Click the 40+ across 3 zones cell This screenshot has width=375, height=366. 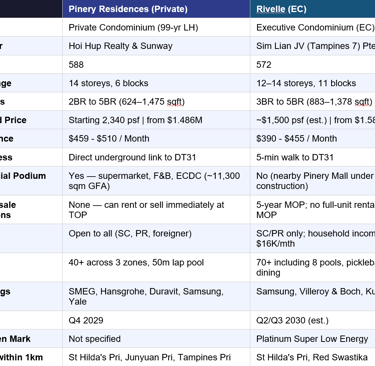(156, 267)
